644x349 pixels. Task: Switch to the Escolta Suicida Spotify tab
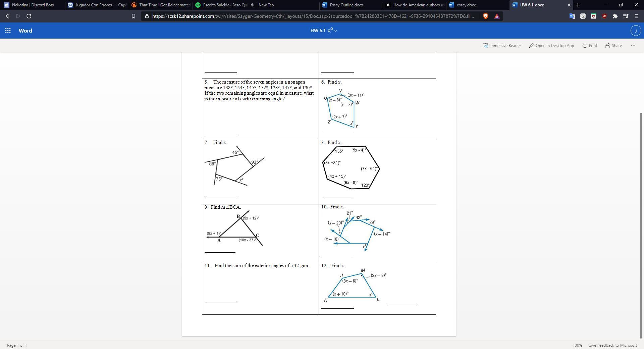221,5
